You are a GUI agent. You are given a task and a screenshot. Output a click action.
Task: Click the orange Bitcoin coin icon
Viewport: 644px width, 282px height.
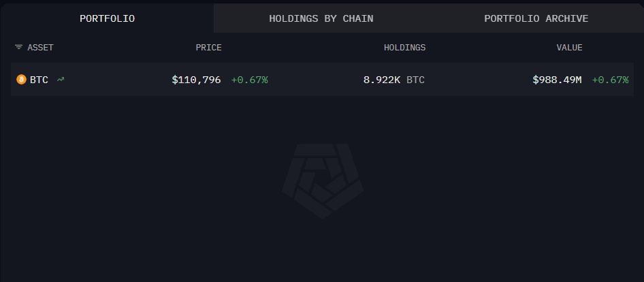[21, 80]
